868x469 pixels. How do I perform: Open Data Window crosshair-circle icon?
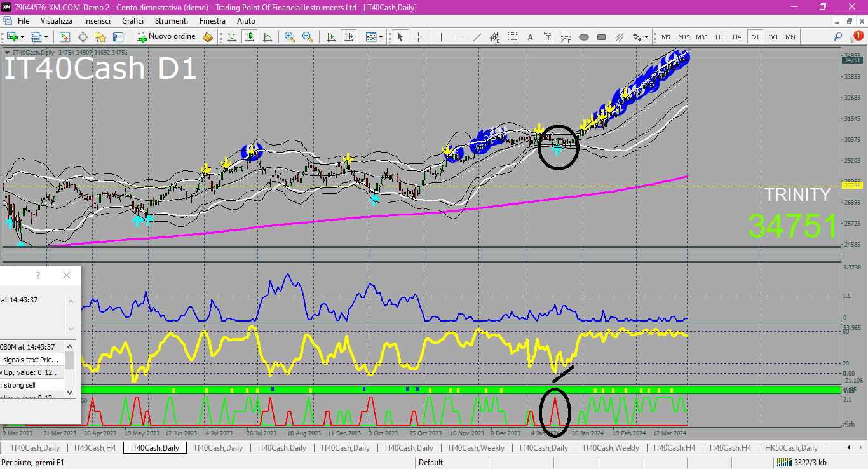(x=83, y=37)
